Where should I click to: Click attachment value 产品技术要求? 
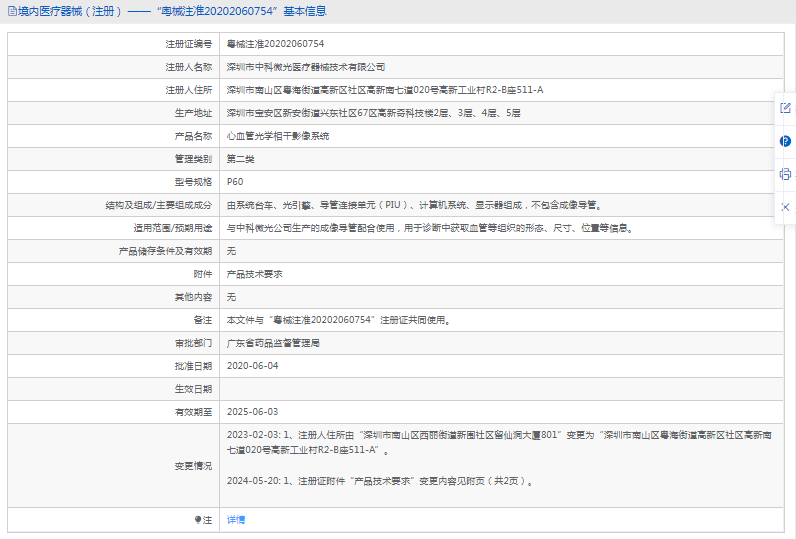point(254,274)
